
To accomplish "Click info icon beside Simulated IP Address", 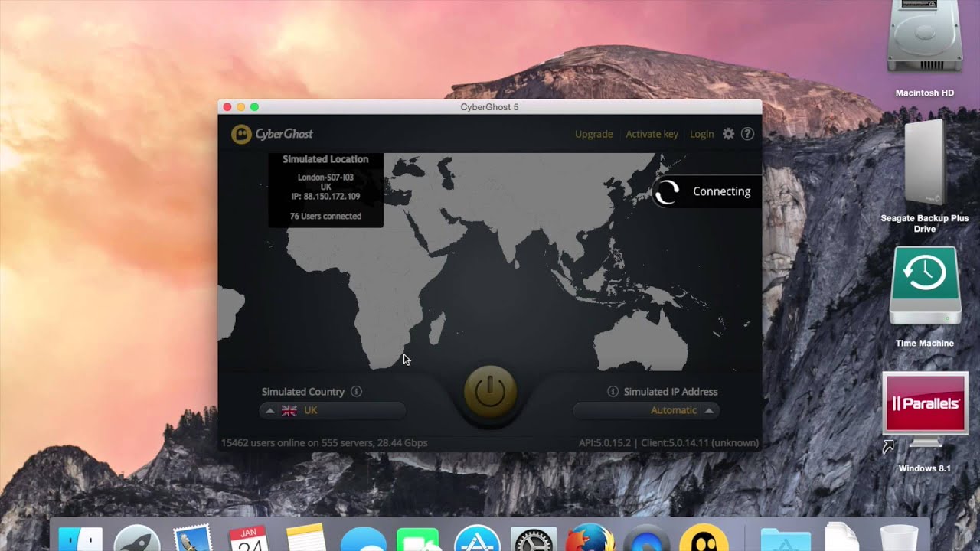I will [x=612, y=391].
